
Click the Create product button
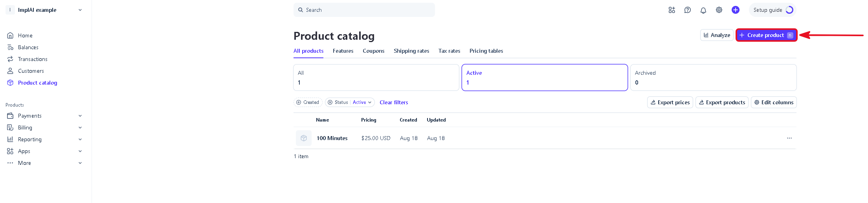[x=766, y=35]
